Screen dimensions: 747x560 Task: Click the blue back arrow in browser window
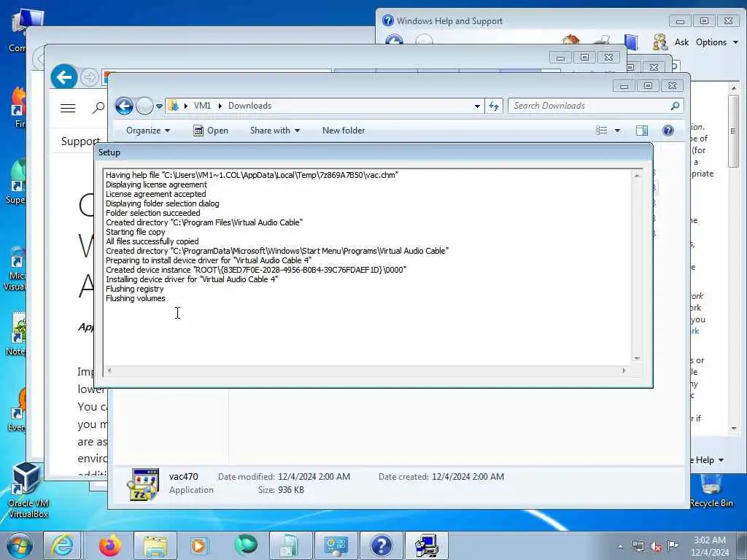pos(64,77)
